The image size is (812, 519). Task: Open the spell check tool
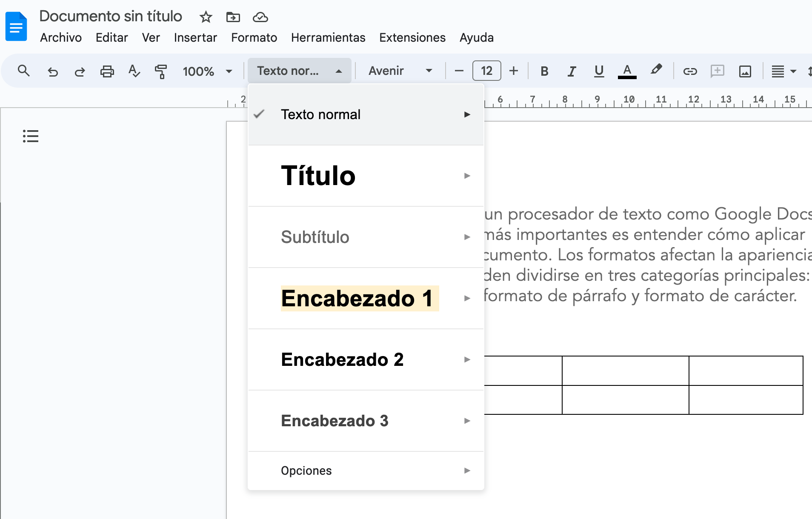pos(134,71)
